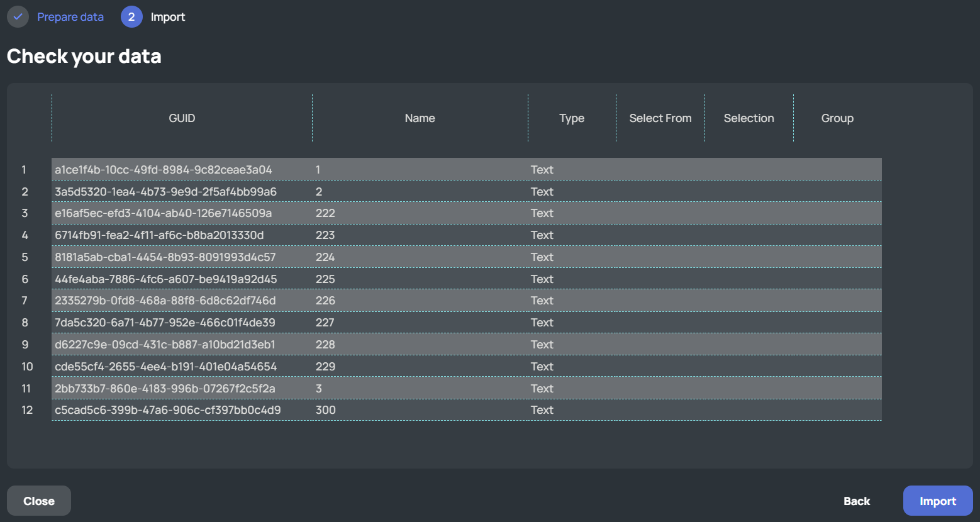Select the row with name 222
This screenshot has width=980, height=522.
(x=325, y=213)
